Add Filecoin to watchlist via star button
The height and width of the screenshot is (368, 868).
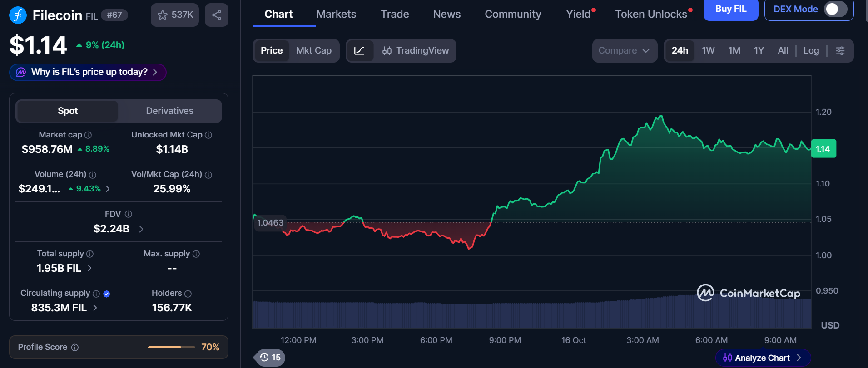(175, 15)
